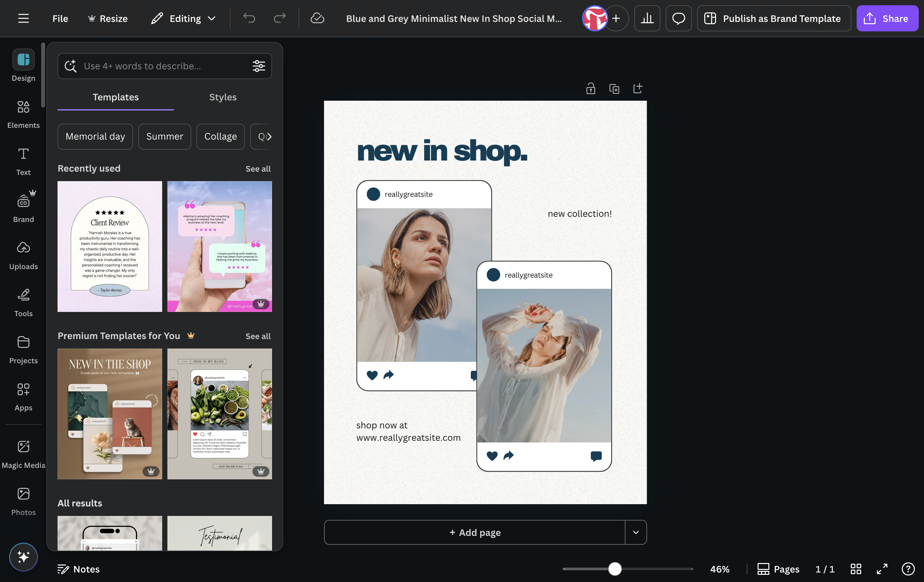Open the Brand sidebar panel
Screen dimensions: 924x582
(x=24, y=208)
